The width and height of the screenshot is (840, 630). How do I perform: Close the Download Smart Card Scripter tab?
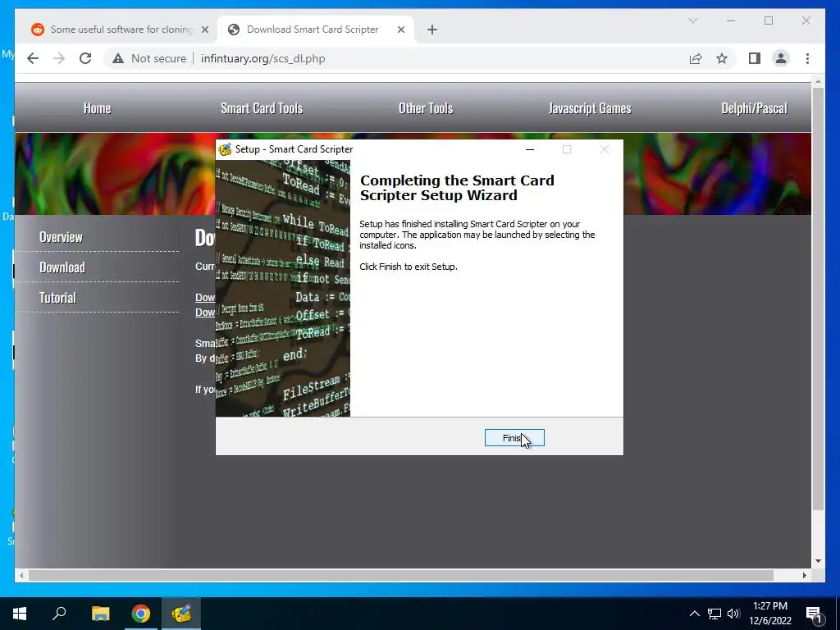[400, 30]
